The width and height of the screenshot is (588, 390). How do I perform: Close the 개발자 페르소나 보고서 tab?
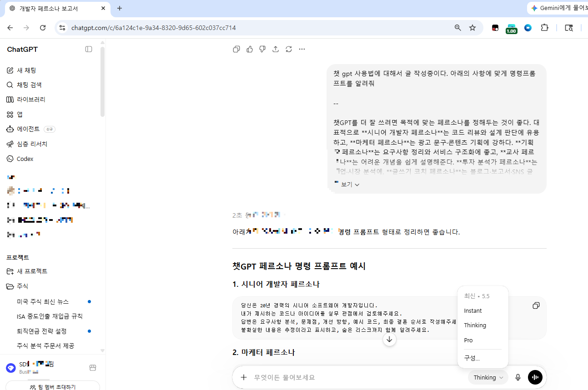pos(103,9)
